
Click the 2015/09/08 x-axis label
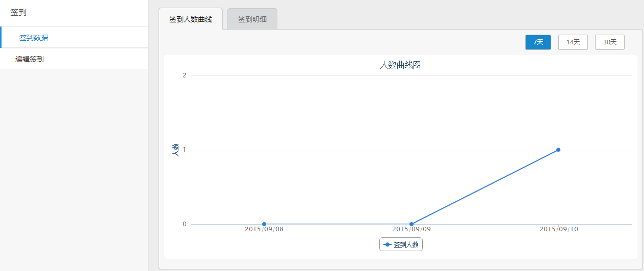tap(264, 230)
